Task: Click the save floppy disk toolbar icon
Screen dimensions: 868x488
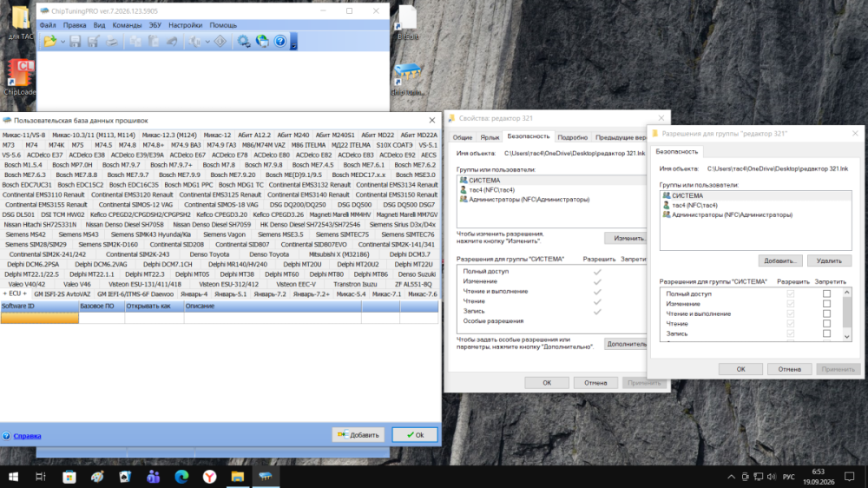Action: tap(75, 42)
